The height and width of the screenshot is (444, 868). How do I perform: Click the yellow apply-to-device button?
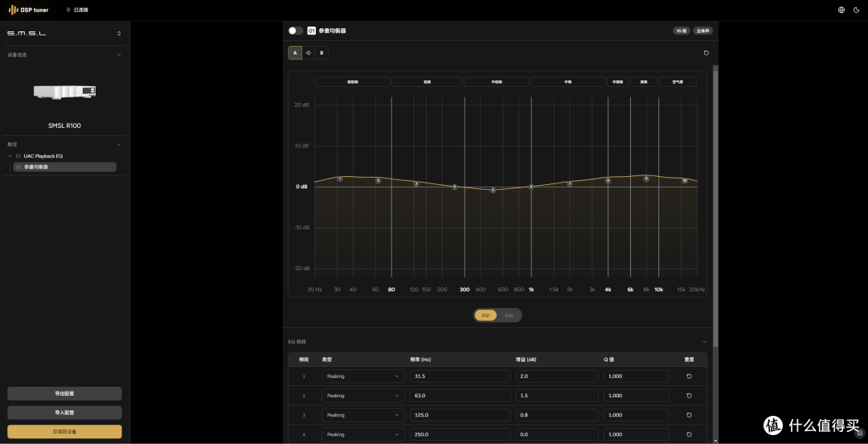64,432
